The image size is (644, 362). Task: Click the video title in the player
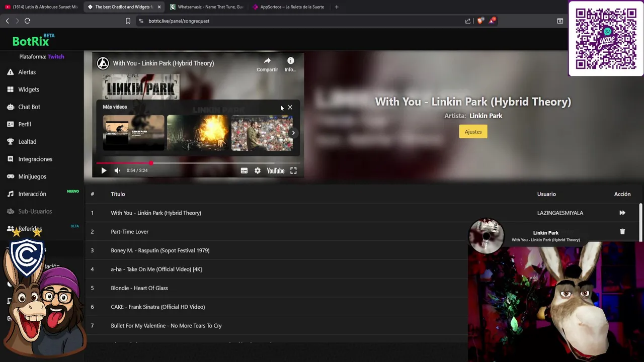click(164, 63)
